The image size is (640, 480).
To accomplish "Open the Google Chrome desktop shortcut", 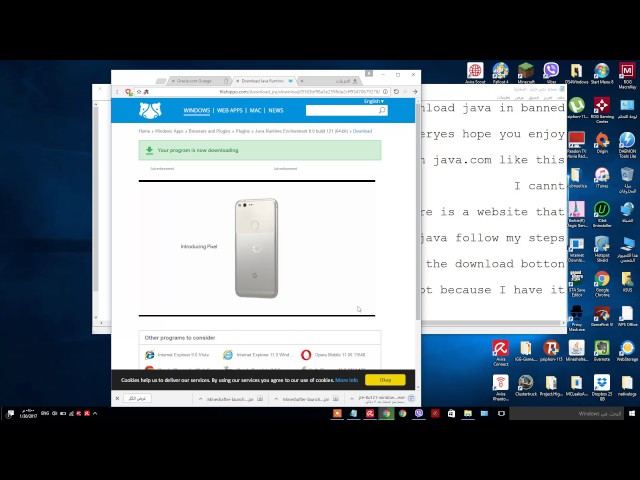I will pyautogui.click(x=602, y=284).
